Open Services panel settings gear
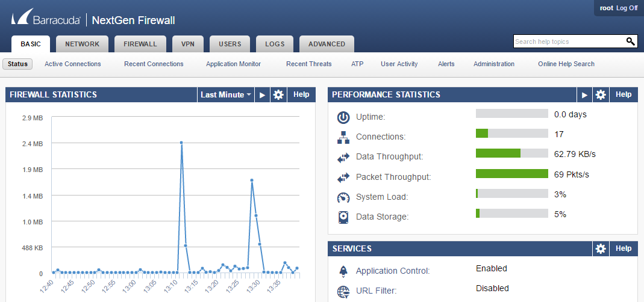The image size is (644, 302). tap(601, 248)
